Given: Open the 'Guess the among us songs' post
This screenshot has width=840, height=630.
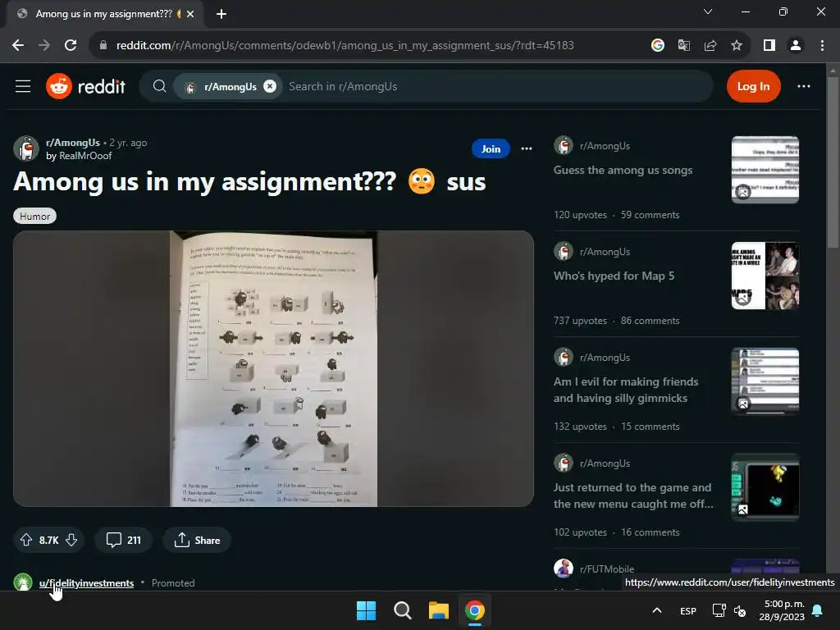Looking at the screenshot, I should tap(623, 171).
